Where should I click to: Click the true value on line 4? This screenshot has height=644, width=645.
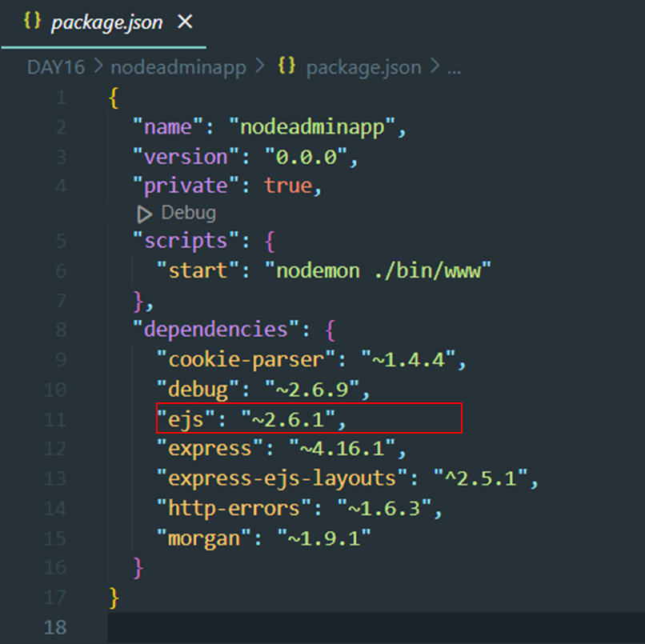point(288,186)
